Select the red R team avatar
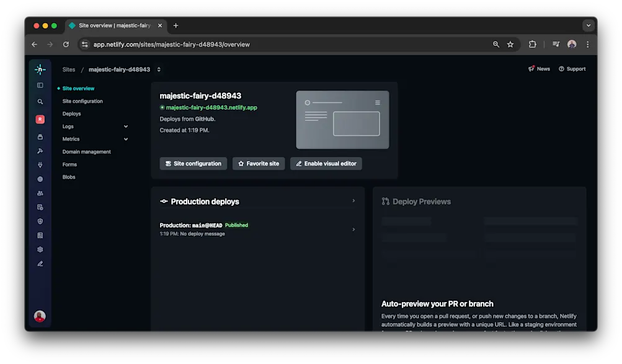622x364 pixels. pyautogui.click(x=40, y=118)
